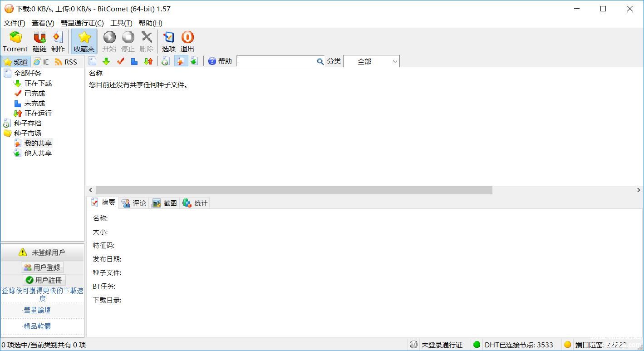Select 全部任务 in the sidebar tree
This screenshot has height=351, width=644.
click(27, 73)
